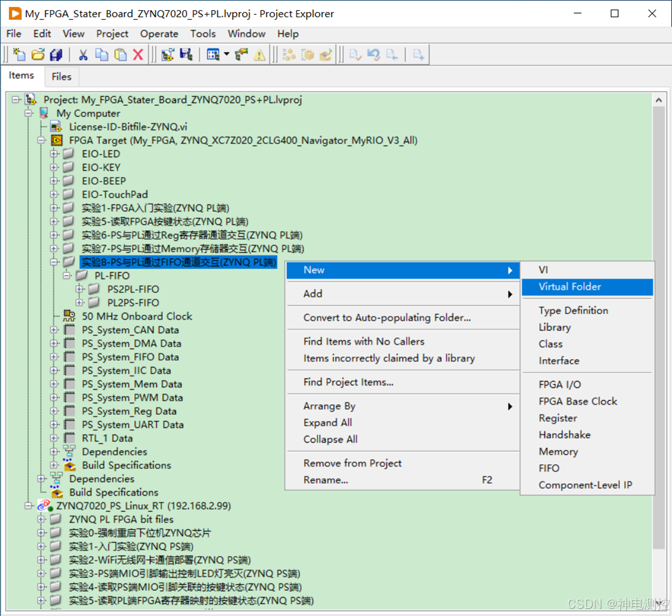Click the FPGA Target chip icon
The height and width of the screenshot is (616, 672).
coord(56,141)
